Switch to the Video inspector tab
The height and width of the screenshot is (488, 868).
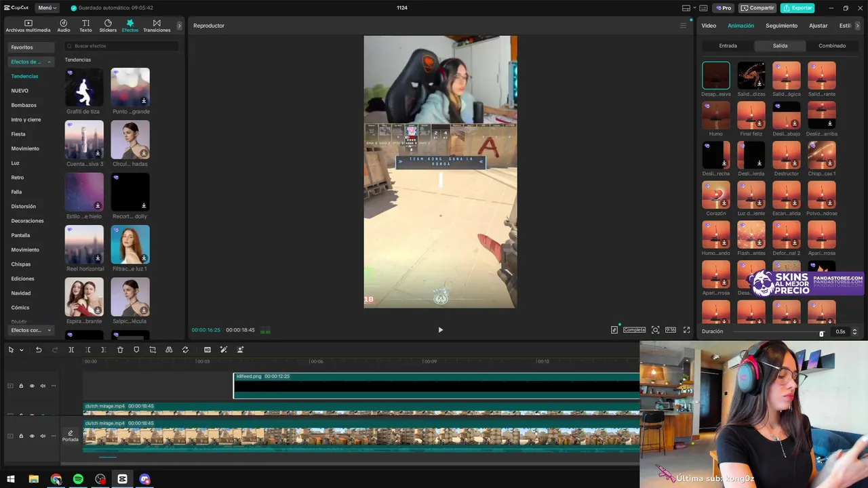pyautogui.click(x=709, y=26)
